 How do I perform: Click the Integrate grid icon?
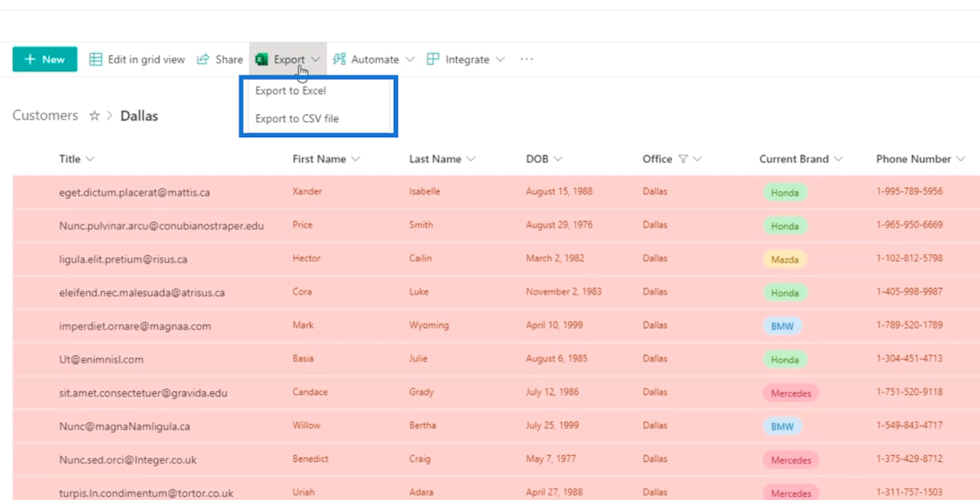pyautogui.click(x=433, y=59)
